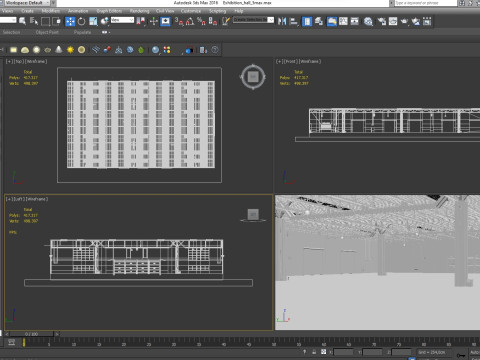Click the yellow sun light icon

[70, 50]
